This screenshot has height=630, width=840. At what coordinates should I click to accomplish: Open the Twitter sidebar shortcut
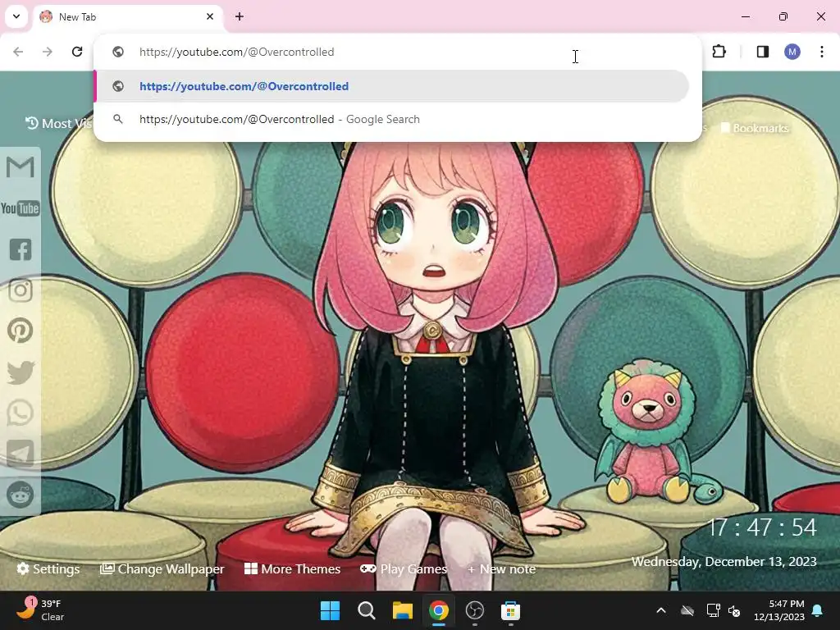21,372
